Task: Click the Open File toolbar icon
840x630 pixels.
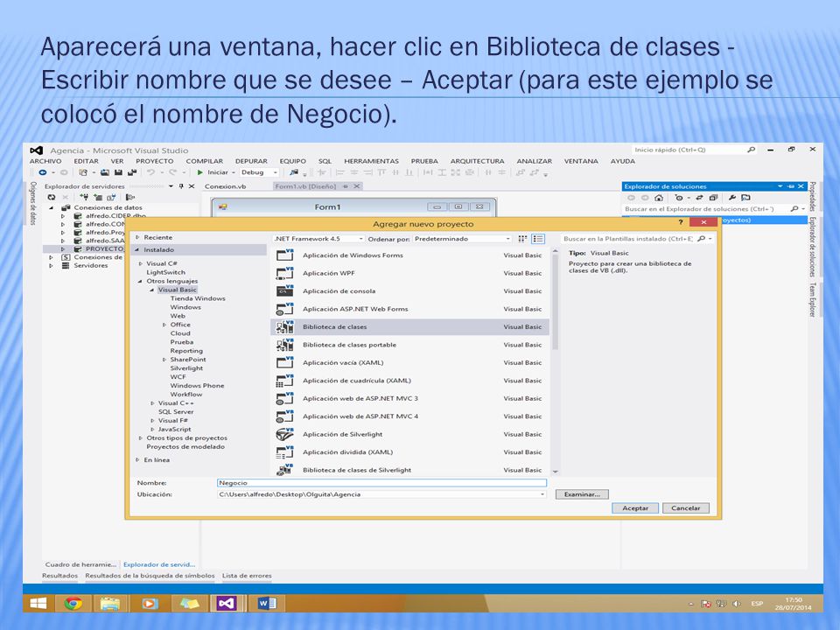Action: [x=105, y=172]
